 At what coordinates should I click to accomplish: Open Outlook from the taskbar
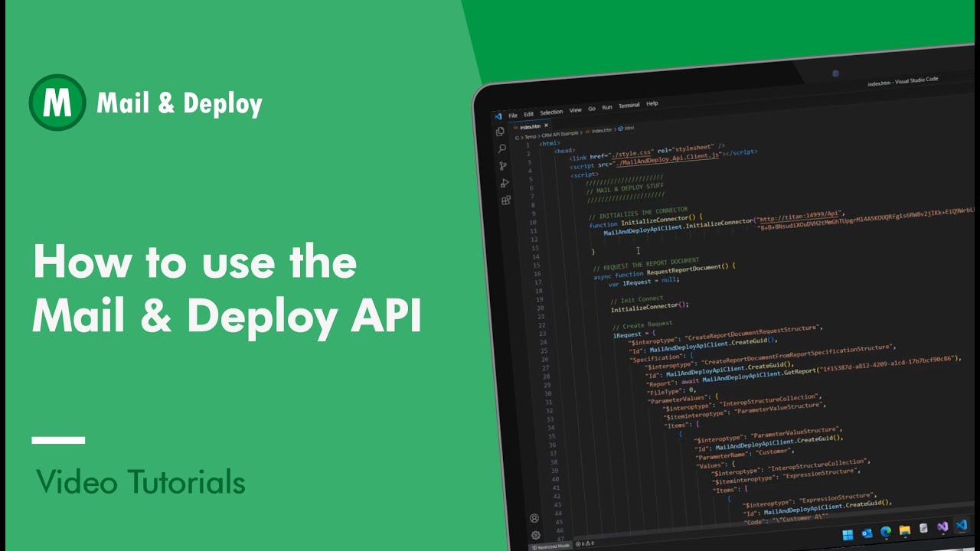click(867, 533)
